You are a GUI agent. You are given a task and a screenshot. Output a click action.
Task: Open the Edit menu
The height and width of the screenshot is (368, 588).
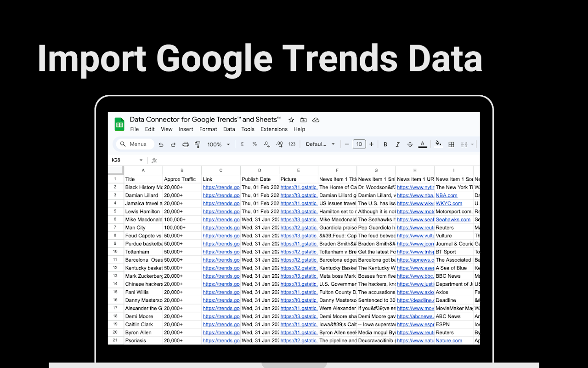pos(150,129)
